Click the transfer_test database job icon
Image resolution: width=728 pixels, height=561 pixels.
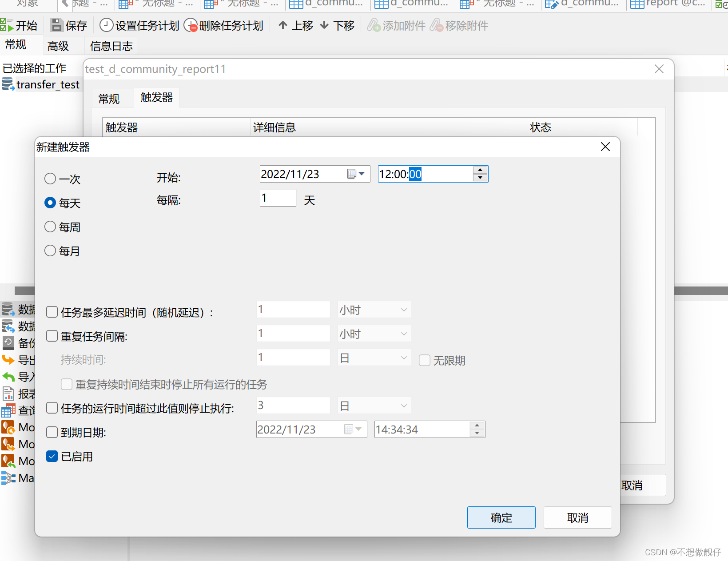coord(8,84)
